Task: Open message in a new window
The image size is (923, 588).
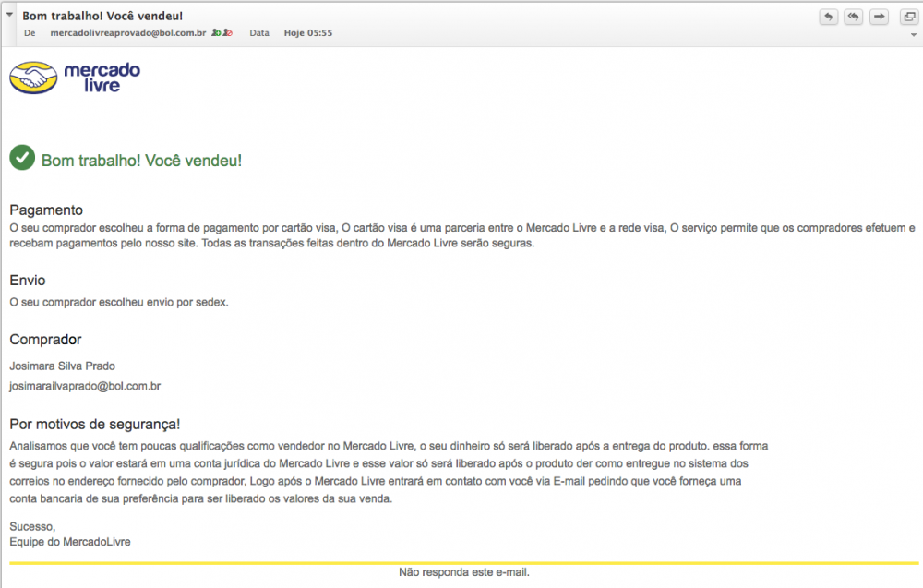Action: point(908,17)
